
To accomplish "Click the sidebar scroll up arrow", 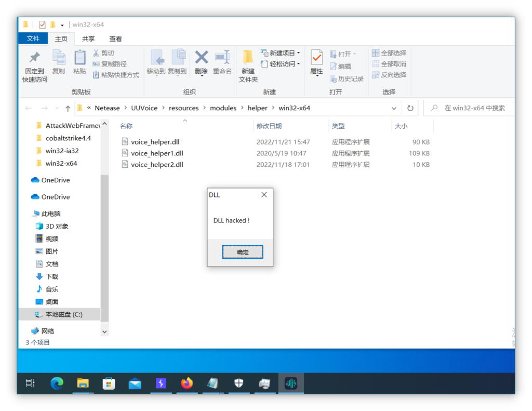I will pos(104,124).
